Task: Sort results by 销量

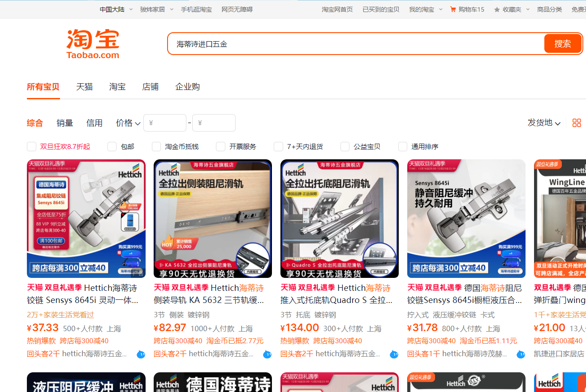Action: click(x=65, y=123)
